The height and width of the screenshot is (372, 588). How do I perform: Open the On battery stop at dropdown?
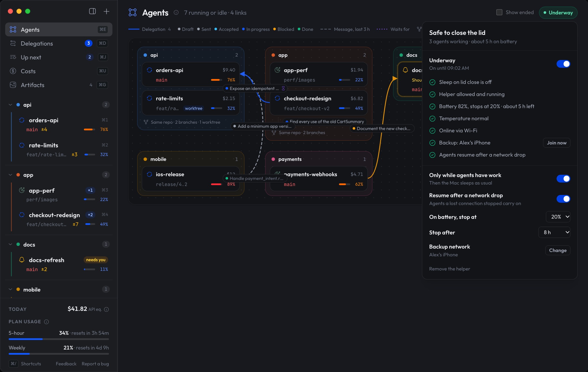[x=558, y=217]
